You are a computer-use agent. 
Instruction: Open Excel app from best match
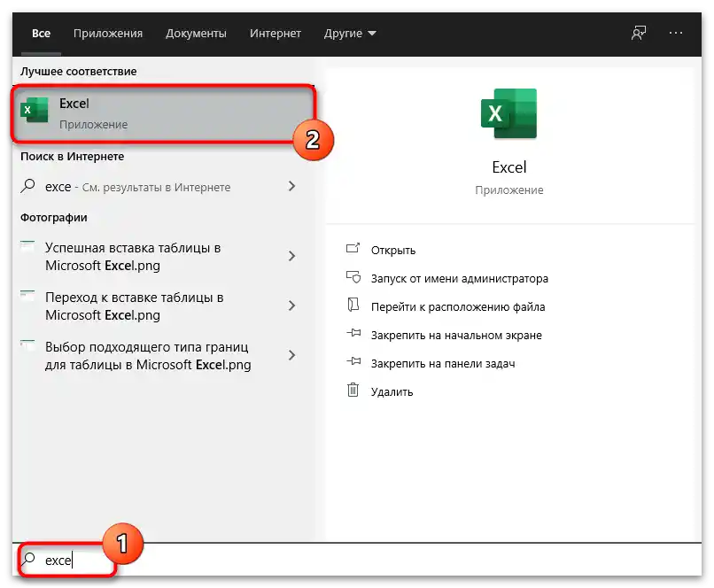[x=163, y=113]
